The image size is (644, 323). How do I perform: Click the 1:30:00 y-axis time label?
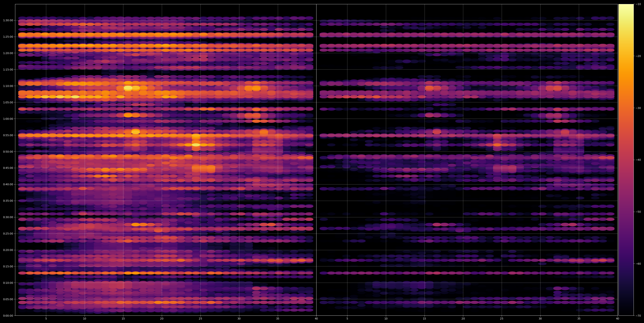pyautogui.click(x=8, y=20)
